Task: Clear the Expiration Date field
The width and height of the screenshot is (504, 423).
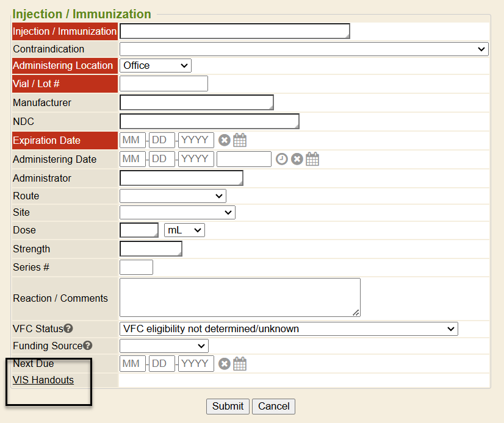Action: 225,140
